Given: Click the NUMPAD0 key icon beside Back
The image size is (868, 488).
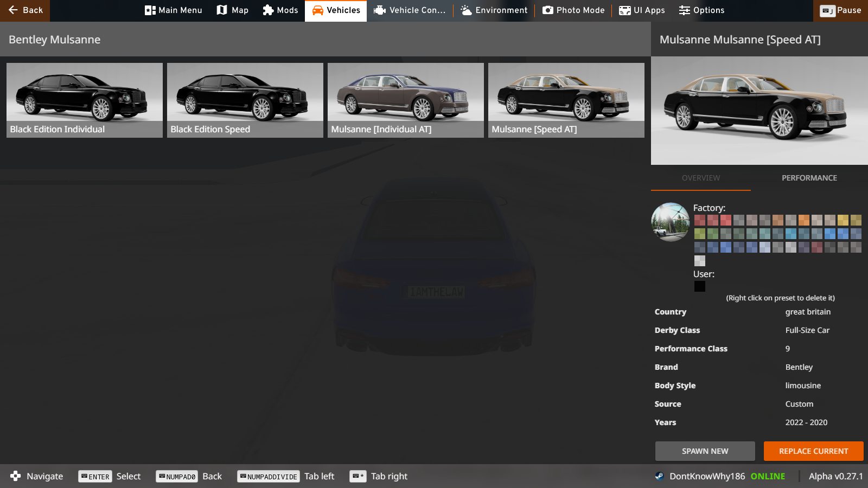Looking at the screenshot, I should coord(176,476).
